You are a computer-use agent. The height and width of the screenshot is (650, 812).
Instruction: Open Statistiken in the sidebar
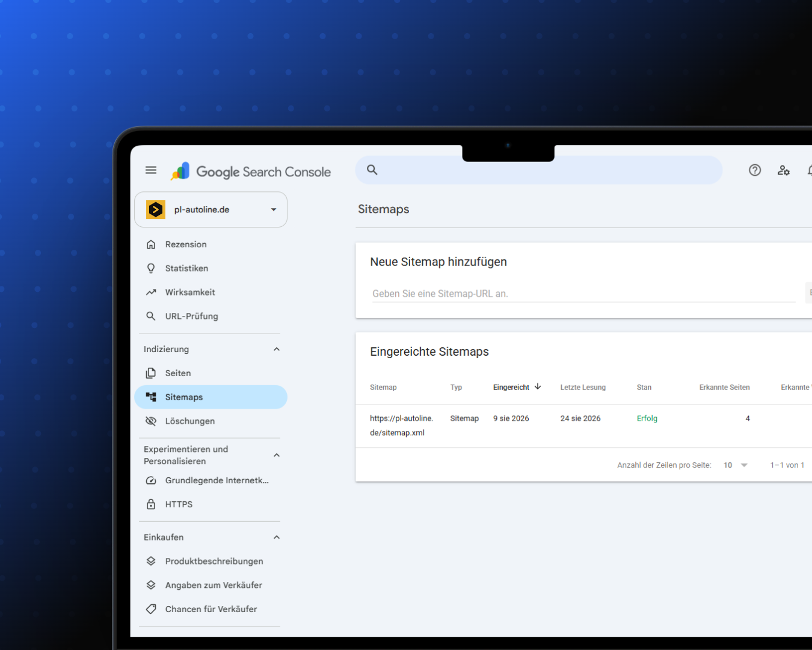[211, 268]
